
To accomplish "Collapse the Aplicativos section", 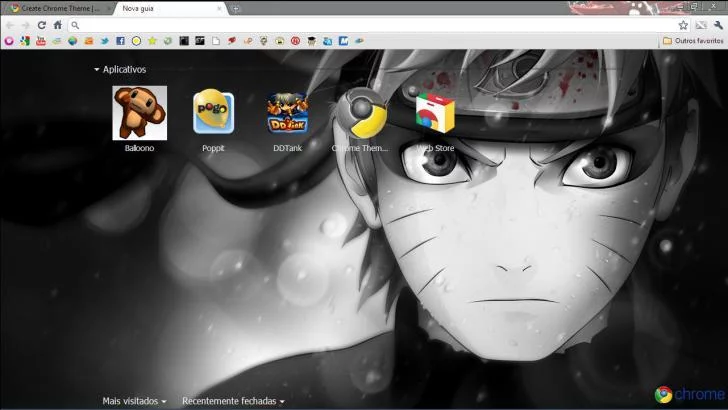I will (x=120, y=69).
